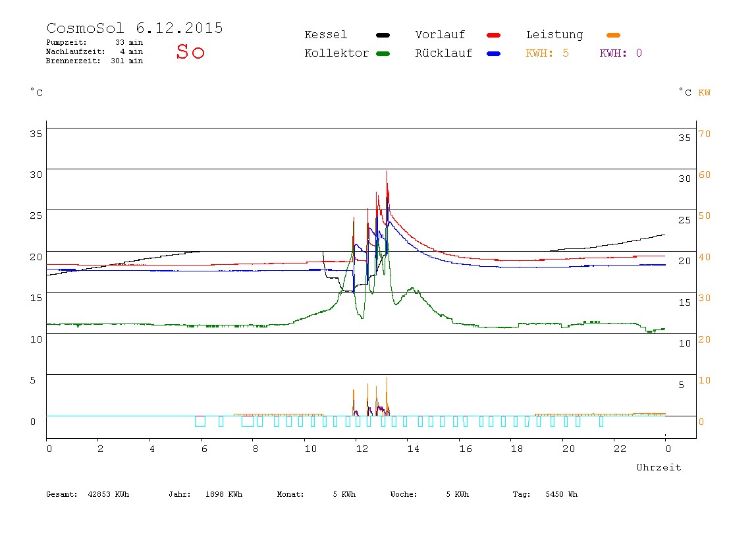Viewport: 756px width, 535px height.
Task: Click the orange 'KWH: 5' readout
Action: (x=547, y=53)
